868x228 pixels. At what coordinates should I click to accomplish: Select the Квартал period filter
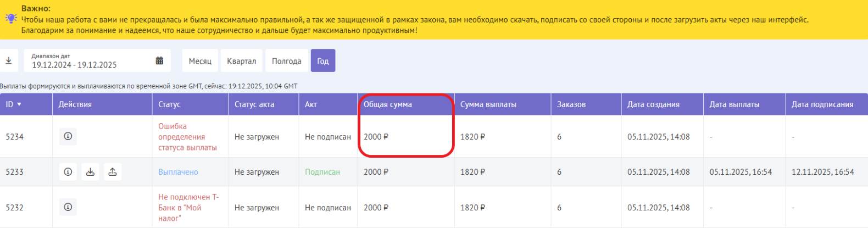click(241, 61)
